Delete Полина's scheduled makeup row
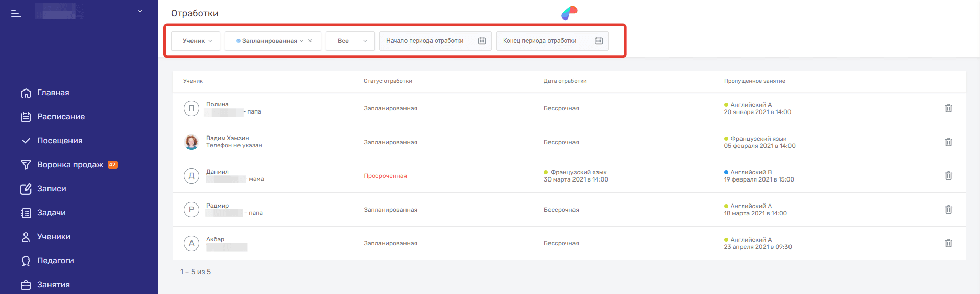Image resolution: width=980 pixels, height=294 pixels. point(948,108)
